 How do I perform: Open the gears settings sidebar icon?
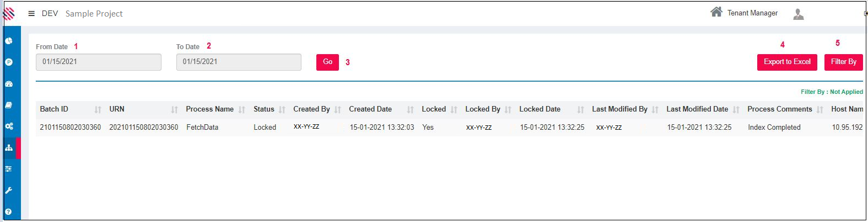pos(9,126)
